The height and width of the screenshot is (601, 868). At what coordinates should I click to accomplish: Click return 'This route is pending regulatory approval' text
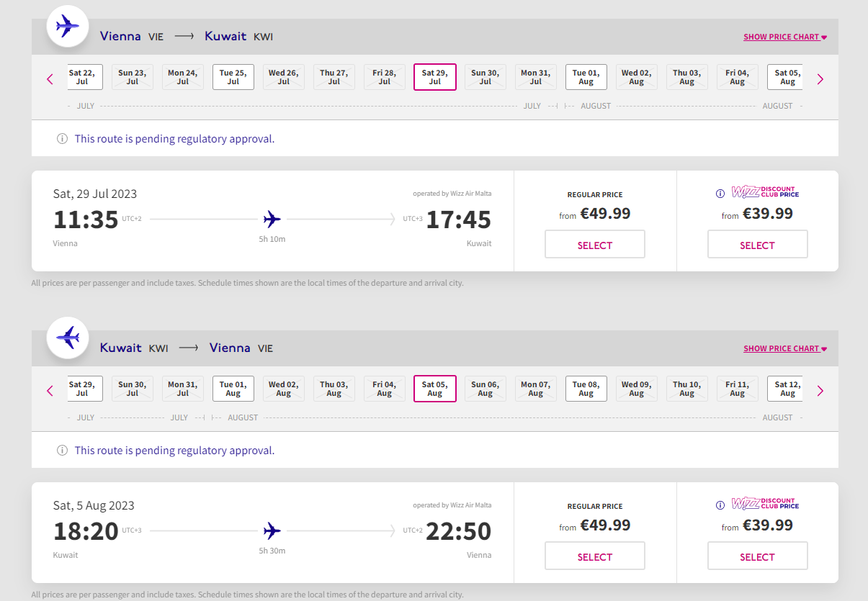click(x=174, y=451)
